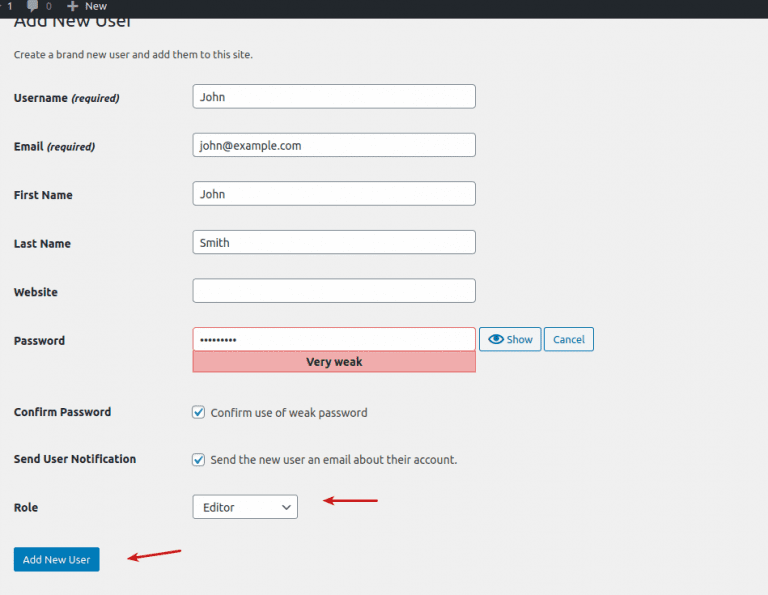This screenshot has height=595, width=768.
Task: Click the Website label text
Action: point(36,292)
